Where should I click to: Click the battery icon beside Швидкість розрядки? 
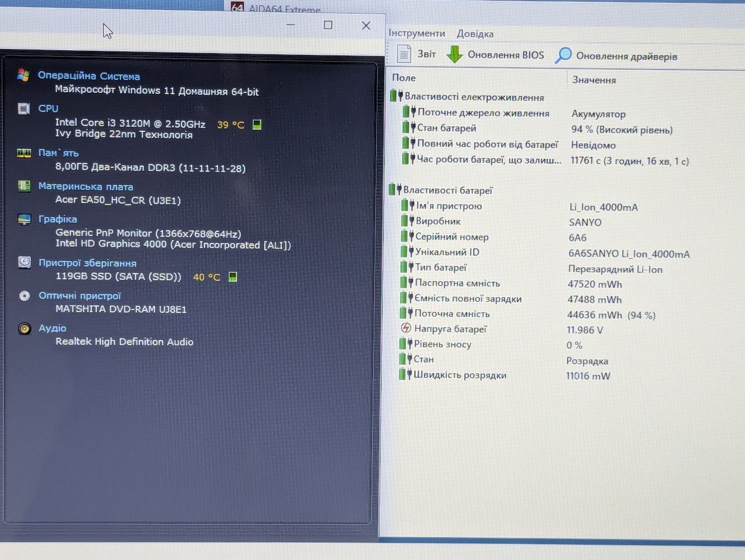[405, 374]
